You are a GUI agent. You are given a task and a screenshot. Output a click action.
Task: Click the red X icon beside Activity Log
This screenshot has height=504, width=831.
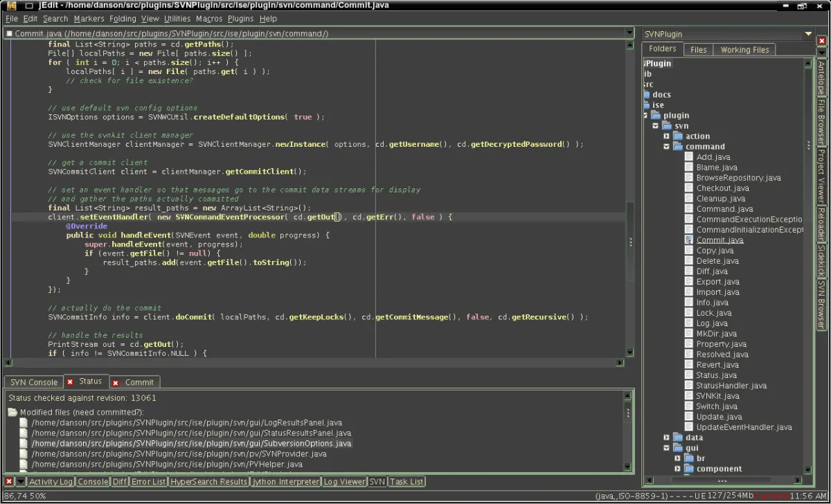9,481
